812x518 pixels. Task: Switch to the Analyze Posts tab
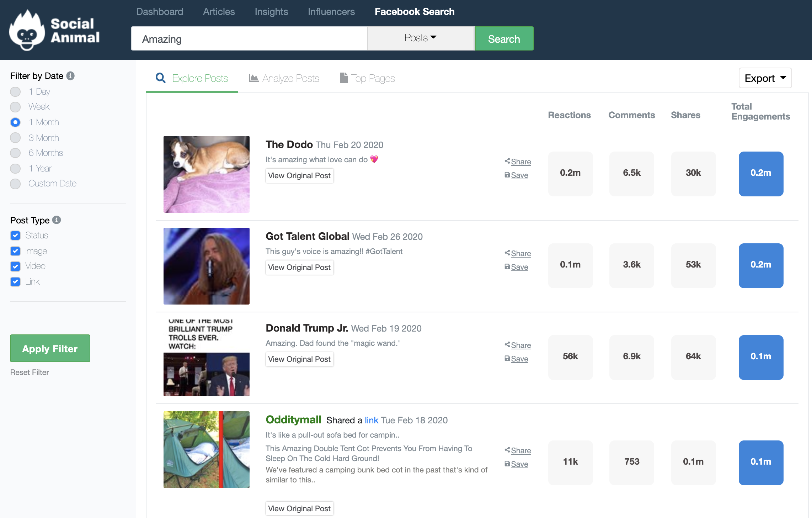[284, 78]
